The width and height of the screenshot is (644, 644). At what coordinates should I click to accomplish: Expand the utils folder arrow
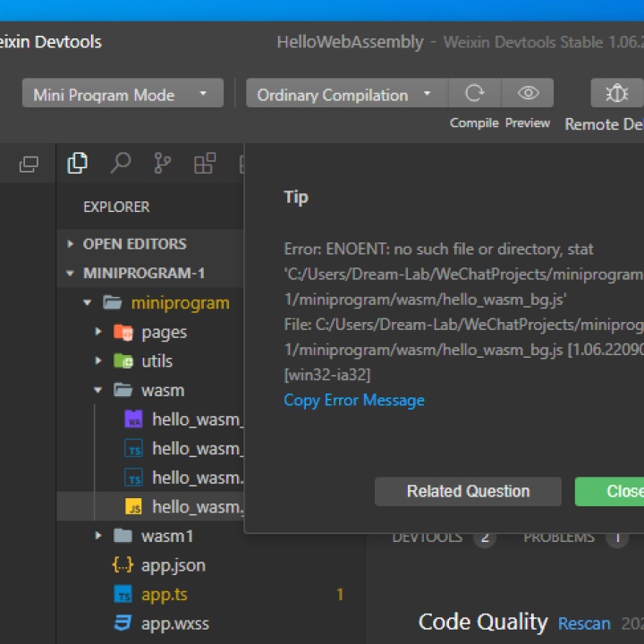pyautogui.click(x=97, y=360)
